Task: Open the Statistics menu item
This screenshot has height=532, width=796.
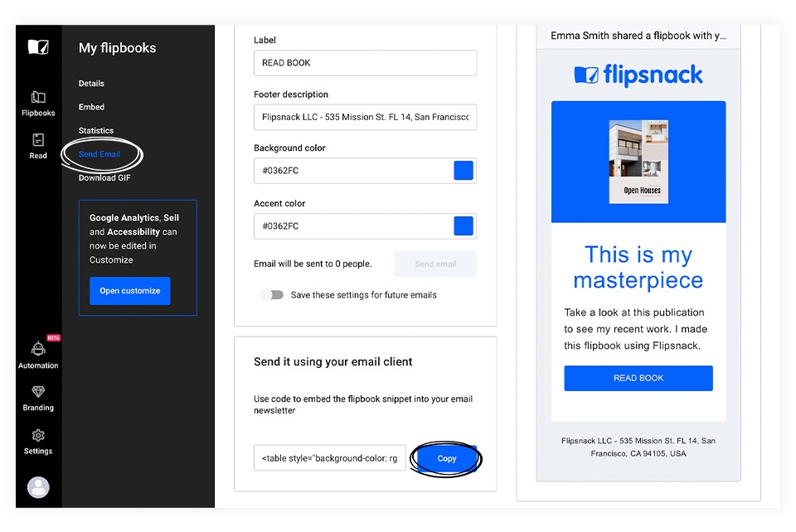Action: [x=96, y=130]
